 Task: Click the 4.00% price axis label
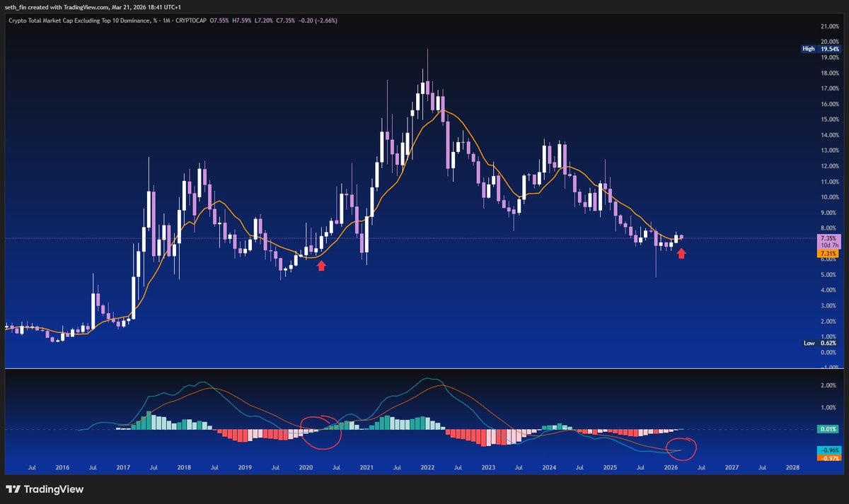coord(830,291)
